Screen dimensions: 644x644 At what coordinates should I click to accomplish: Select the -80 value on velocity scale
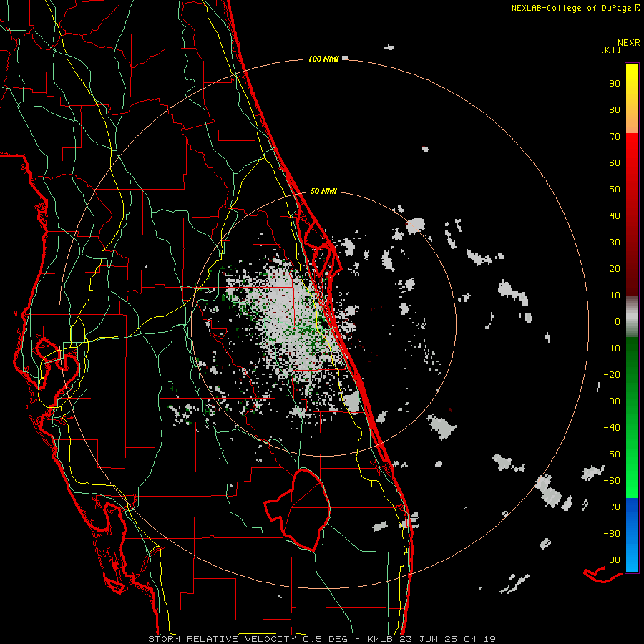(612, 534)
